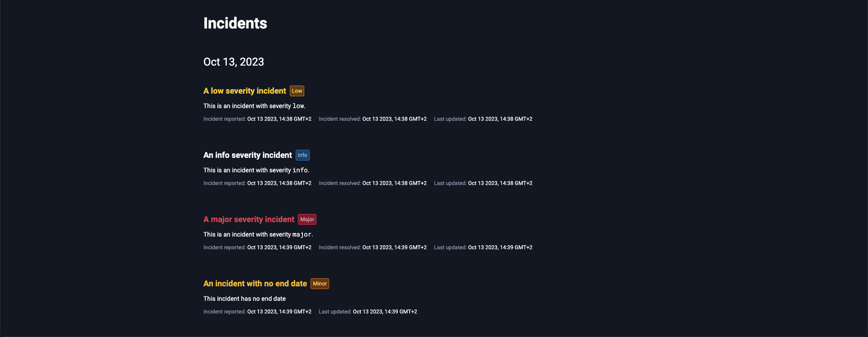Open the 'An info severity incident' link

(x=247, y=155)
